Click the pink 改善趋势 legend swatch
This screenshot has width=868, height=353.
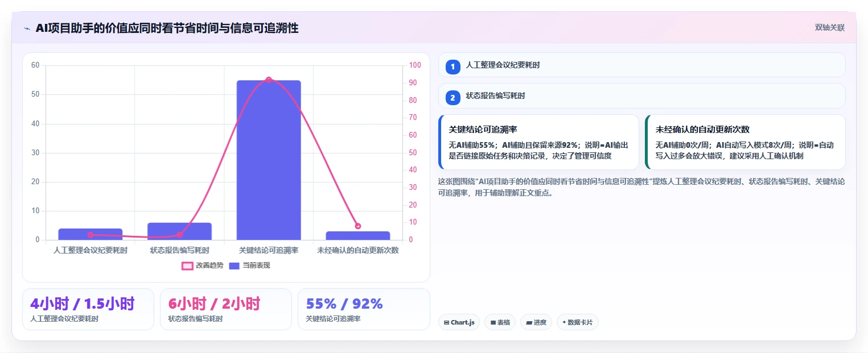pos(187,265)
